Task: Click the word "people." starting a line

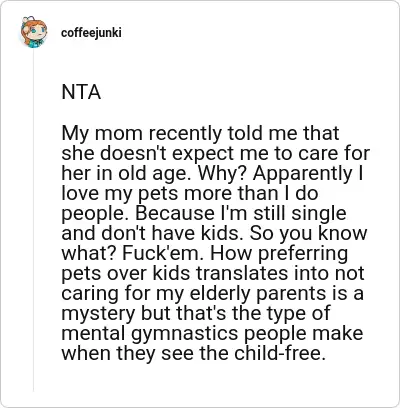Action: (96, 214)
